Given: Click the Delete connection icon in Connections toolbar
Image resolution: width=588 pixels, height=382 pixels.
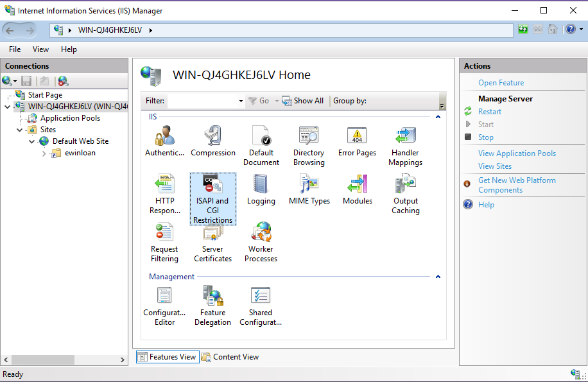Looking at the screenshot, I should point(63,81).
